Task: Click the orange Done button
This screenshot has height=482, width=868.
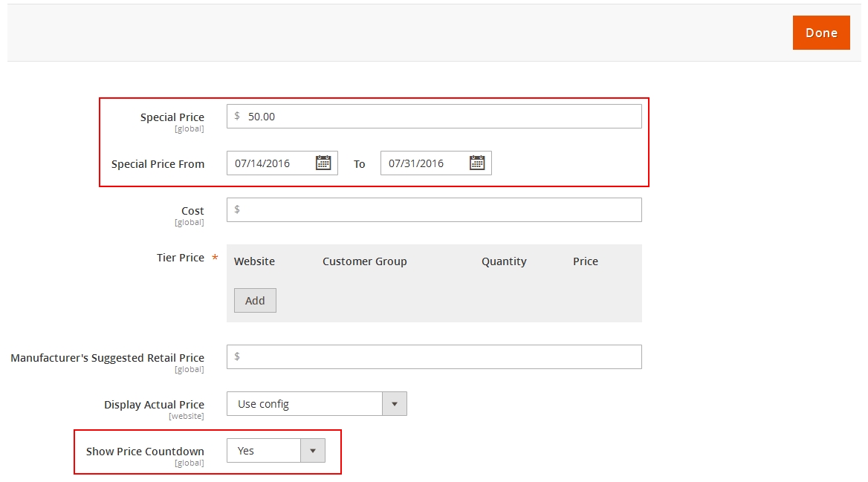Action: click(820, 33)
